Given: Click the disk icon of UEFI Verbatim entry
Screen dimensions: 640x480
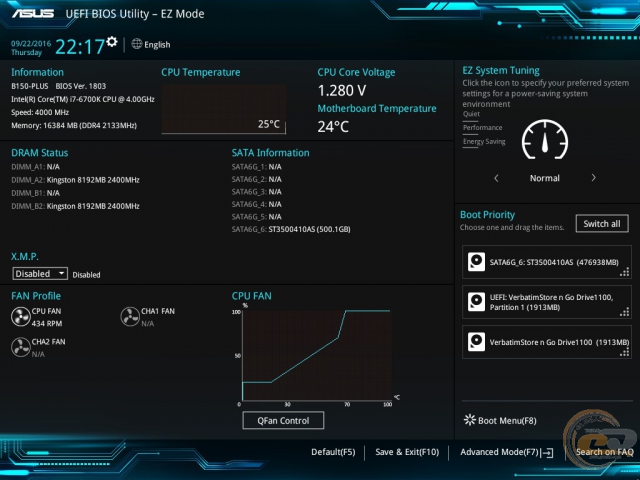Looking at the screenshot, I should [x=476, y=302].
